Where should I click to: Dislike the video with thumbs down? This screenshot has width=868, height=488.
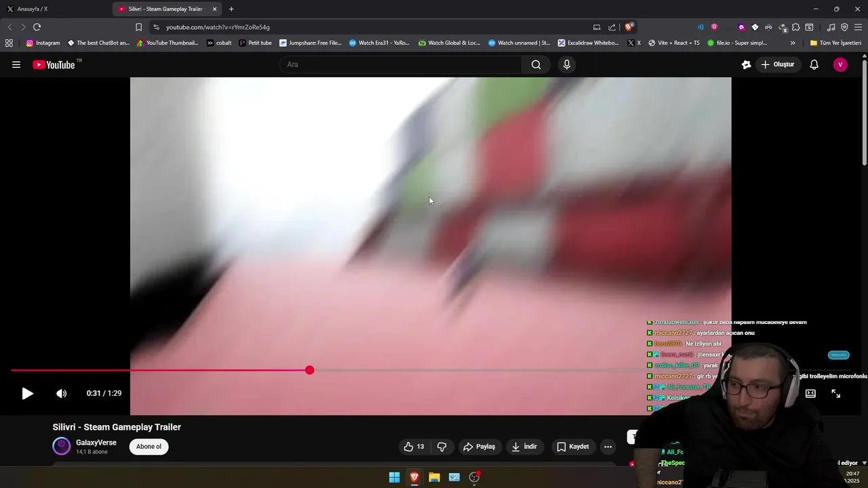[x=441, y=447]
